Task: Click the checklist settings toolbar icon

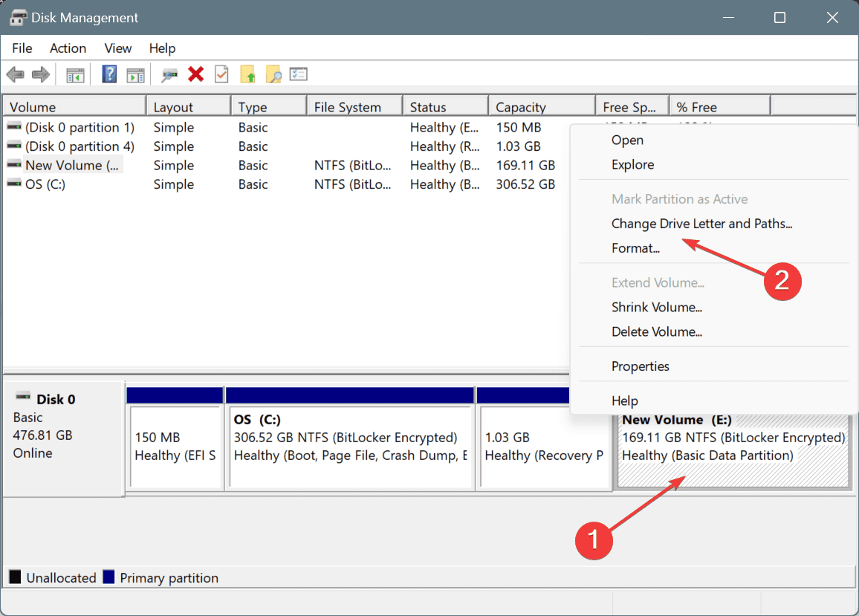Action: (x=299, y=74)
